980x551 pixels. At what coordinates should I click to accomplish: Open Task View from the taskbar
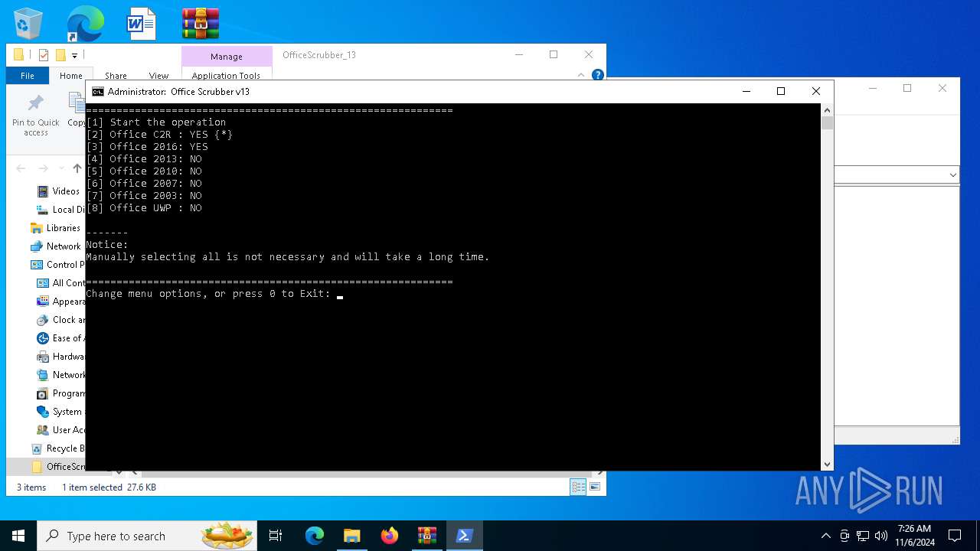276,536
